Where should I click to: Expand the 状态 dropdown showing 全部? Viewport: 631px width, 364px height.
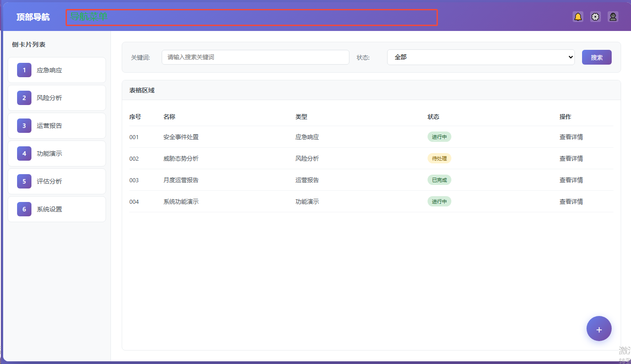[x=481, y=57]
